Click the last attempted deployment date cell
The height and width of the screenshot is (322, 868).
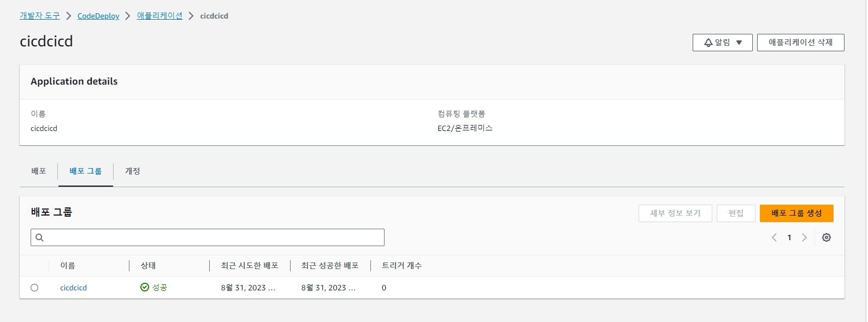point(248,288)
